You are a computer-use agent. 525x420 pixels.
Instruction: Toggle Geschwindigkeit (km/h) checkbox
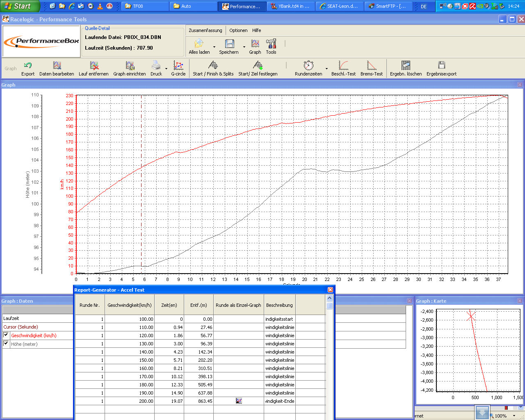tap(6, 335)
